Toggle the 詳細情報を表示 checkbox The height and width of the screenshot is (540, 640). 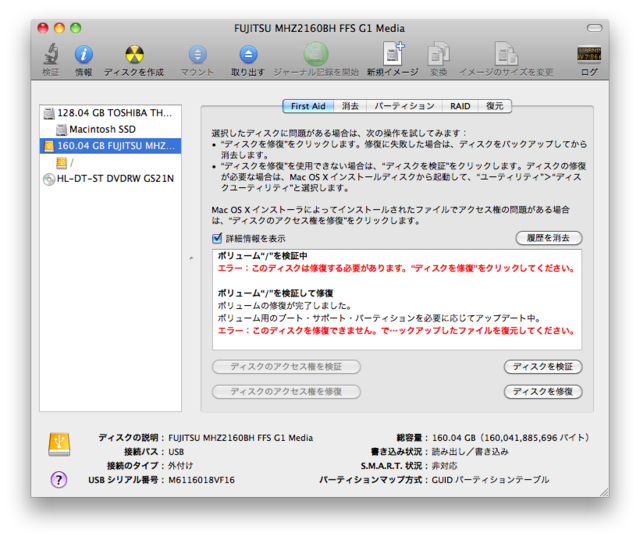tap(217, 238)
